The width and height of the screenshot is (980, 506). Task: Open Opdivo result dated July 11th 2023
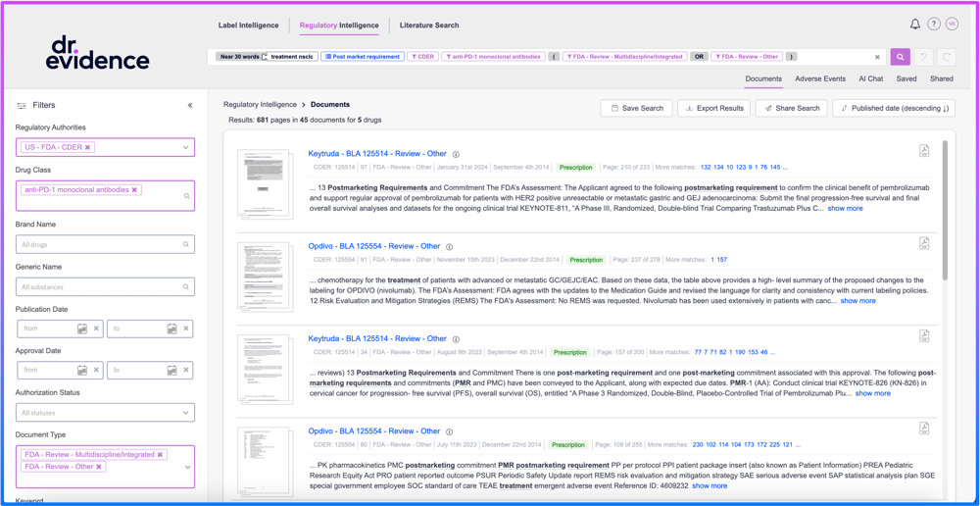373,430
